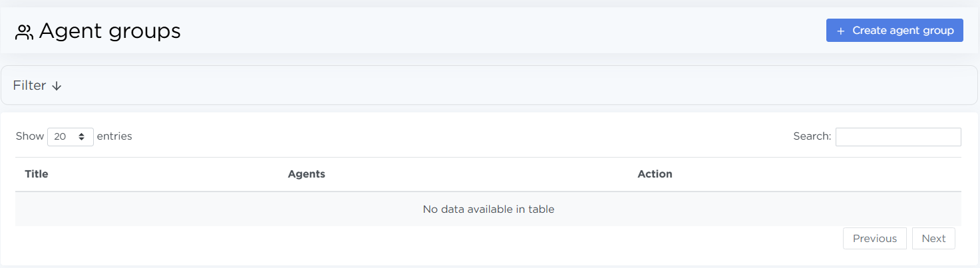Click the 'No data available in table' row
The image size is (980, 268).
tap(488, 209)
